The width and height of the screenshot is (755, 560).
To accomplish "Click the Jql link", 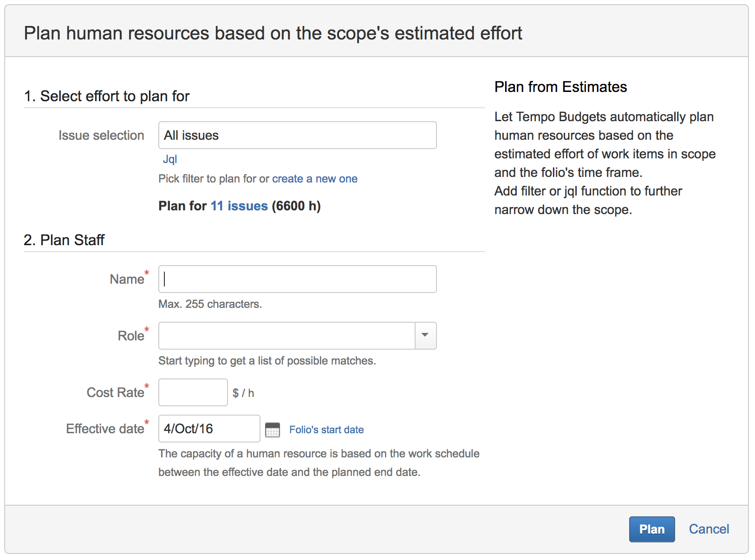I will pos(170,159).
